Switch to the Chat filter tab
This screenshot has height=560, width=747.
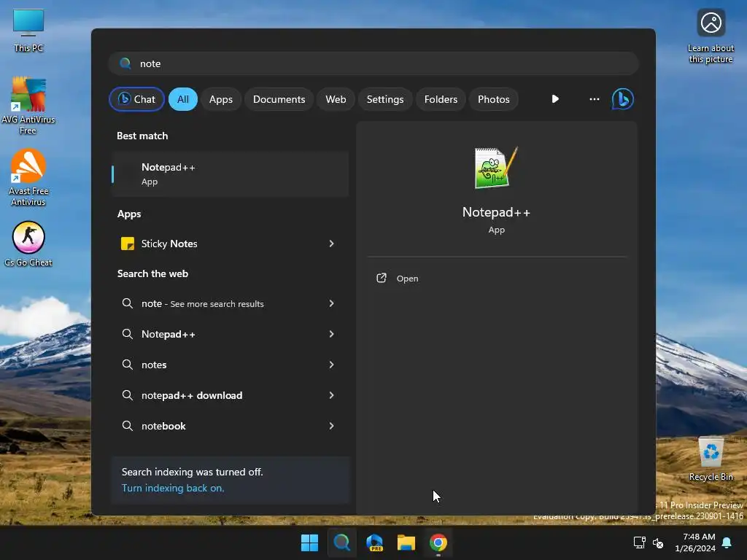(136, 99)
